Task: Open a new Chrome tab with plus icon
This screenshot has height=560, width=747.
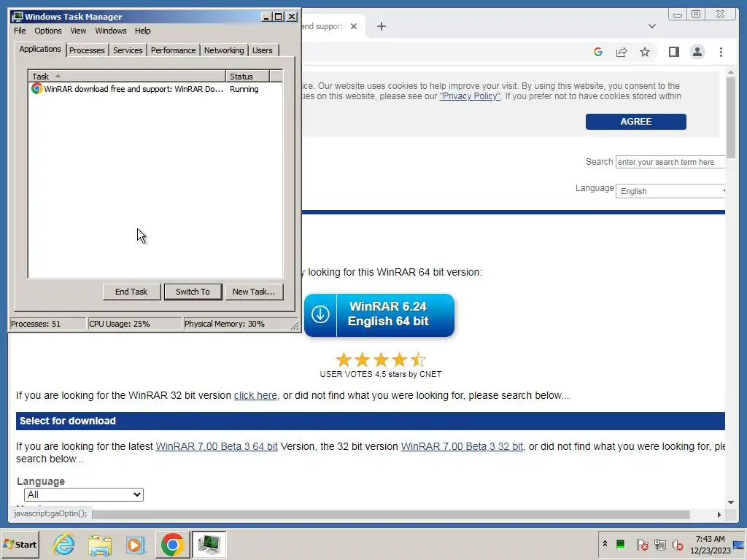Action: [382, 26]
